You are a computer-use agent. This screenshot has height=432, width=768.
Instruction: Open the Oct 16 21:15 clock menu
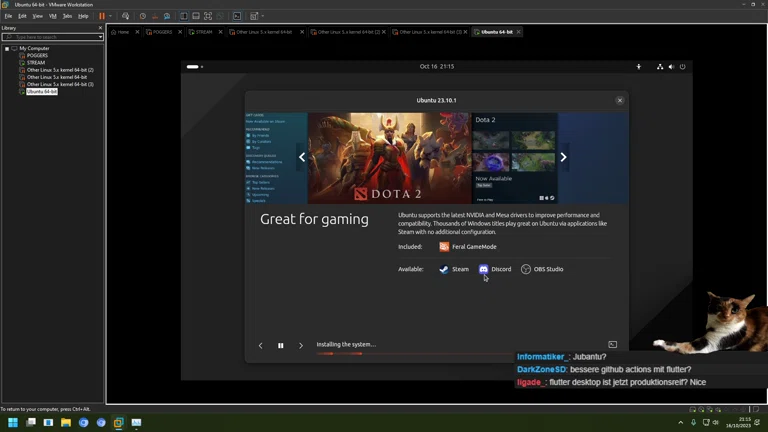click(x=437, y=67)
